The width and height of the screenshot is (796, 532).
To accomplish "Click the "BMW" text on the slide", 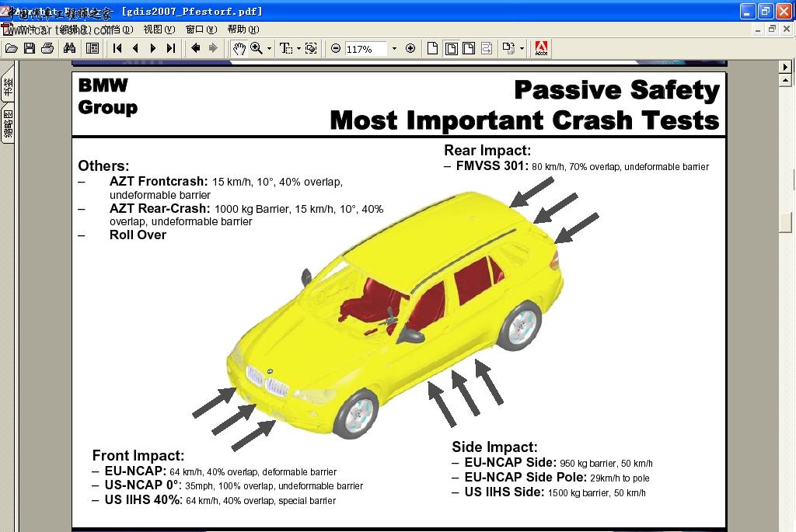I will point(103,85).
